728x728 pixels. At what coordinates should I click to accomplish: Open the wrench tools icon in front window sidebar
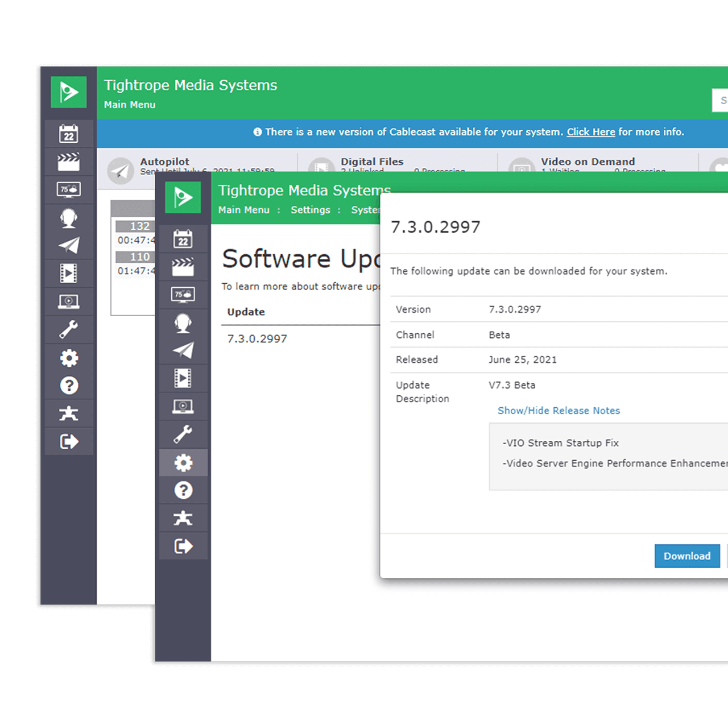click(183, 435)
